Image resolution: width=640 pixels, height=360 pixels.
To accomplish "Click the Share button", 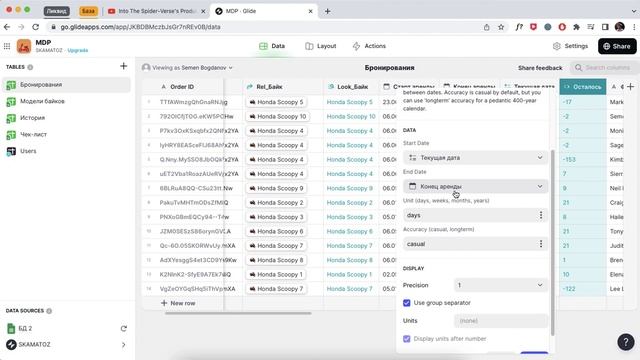I will (x=617, y=46).
